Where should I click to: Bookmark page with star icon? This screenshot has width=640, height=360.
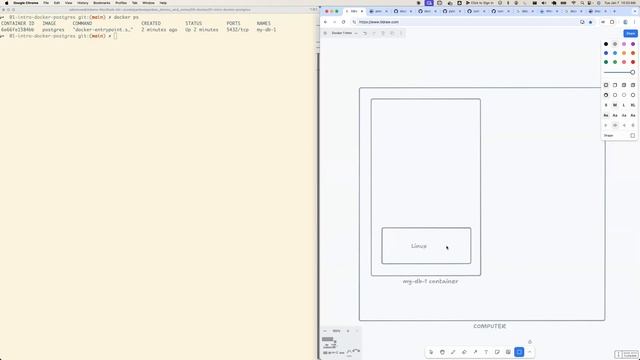pyautogui.click(x=591, y=22)
